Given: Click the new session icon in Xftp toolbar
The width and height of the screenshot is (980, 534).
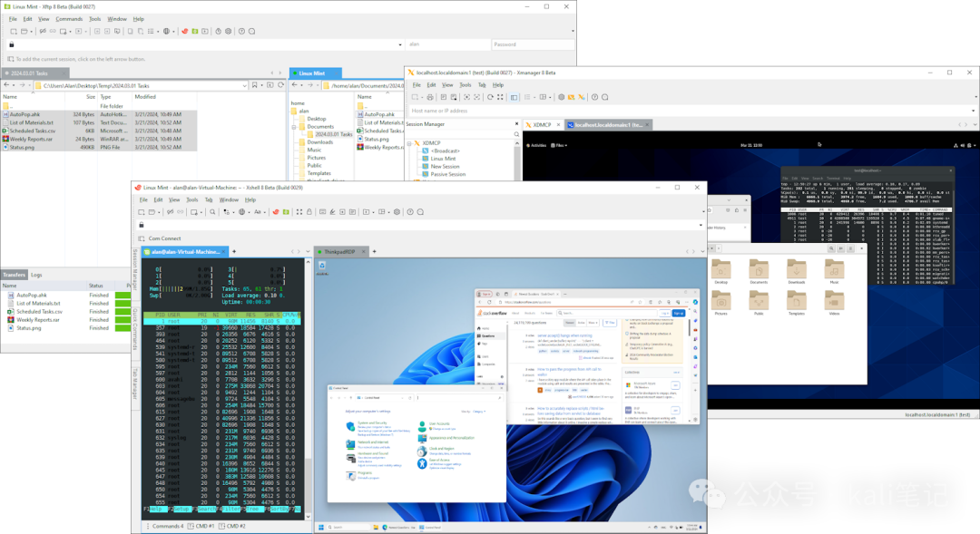Looking at the screenshot, I should coord(14,31).
